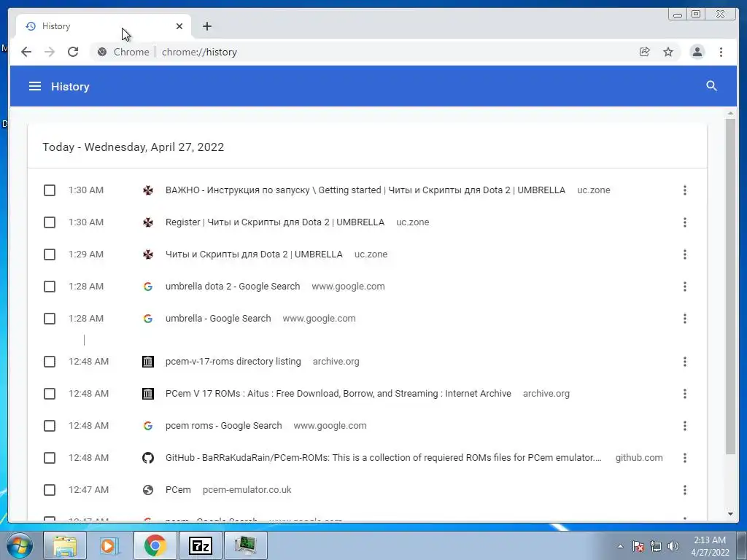
Task: Click the Action Center flag tray icon
Action: coord(638,546)
